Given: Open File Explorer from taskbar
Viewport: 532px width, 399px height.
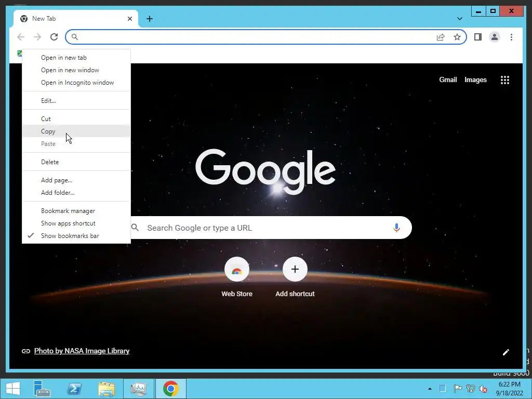Looking at the screenshot, I should [x=107, y=389].
